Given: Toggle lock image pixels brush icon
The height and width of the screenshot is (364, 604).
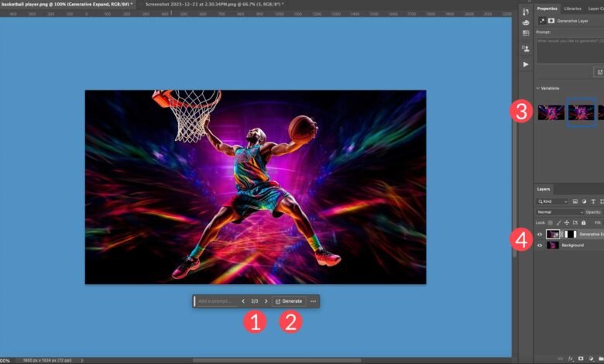Looking at the screenshot, I should [x=558, y=222].
